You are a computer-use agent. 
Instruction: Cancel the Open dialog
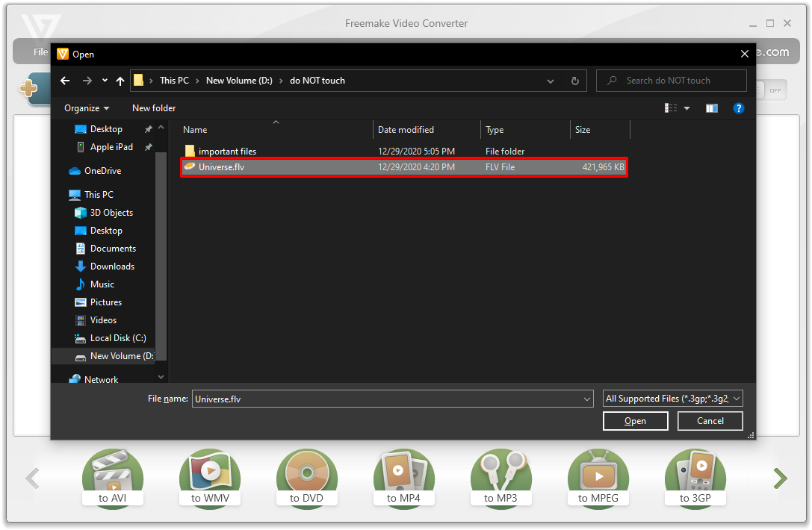coord(710,421)
